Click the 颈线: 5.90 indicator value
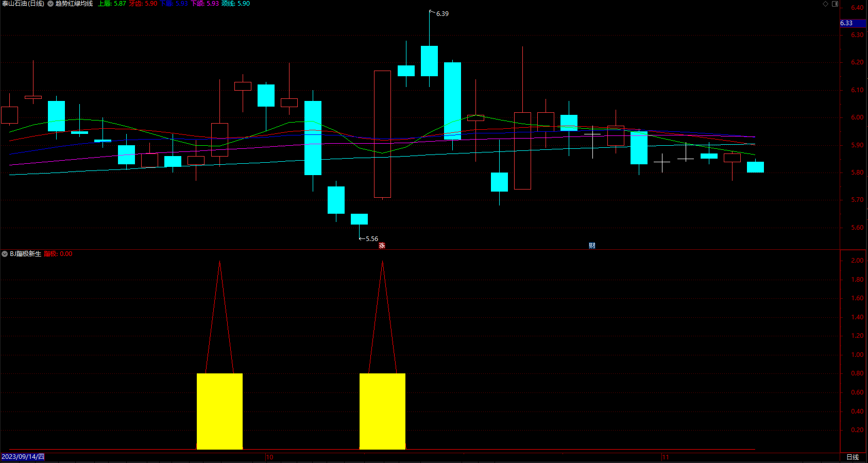868x463 pixels. pos(236,4)
